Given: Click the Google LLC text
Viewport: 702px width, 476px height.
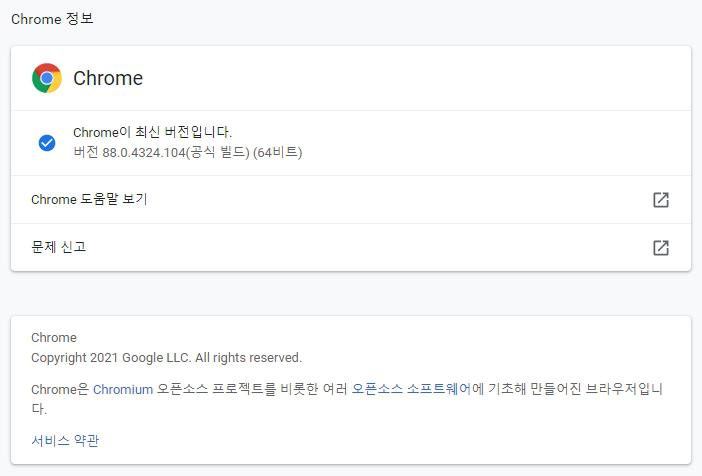Looking at the screenshot, I should point(157,358).
